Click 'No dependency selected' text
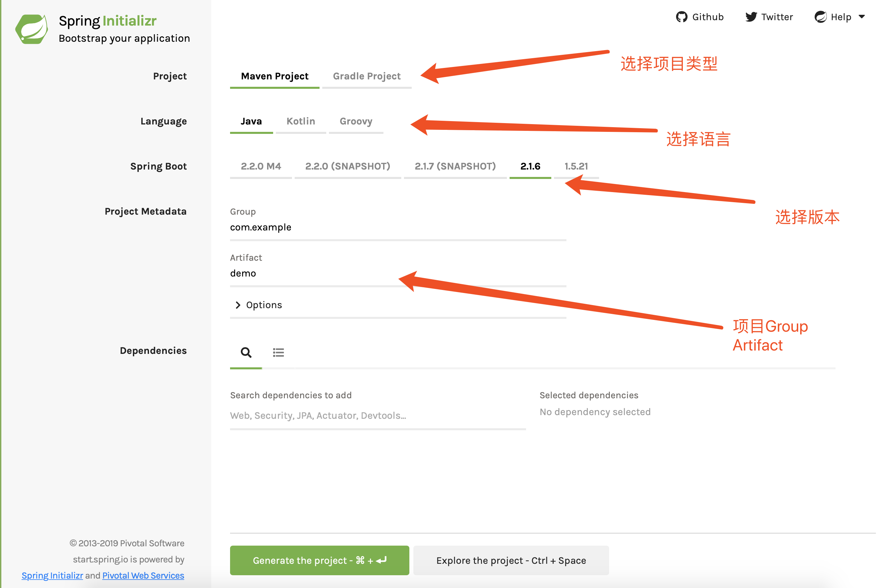Viewport: 888px width, 588px height. click(x=595, y=412)
